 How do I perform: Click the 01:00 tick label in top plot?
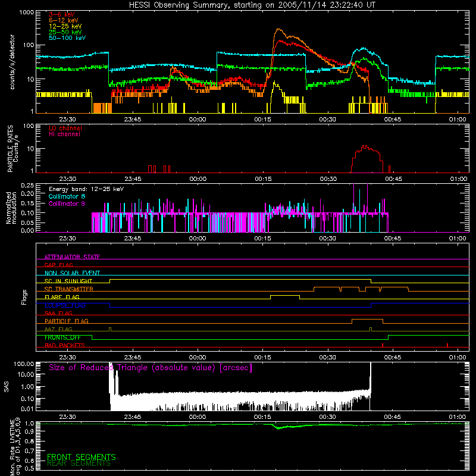coord(457,120)
